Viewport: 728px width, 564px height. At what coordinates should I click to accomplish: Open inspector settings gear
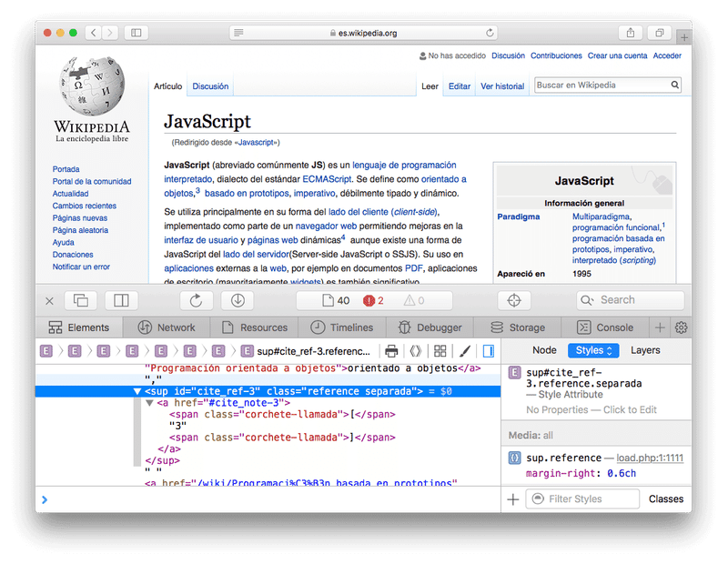pos(681,327)
